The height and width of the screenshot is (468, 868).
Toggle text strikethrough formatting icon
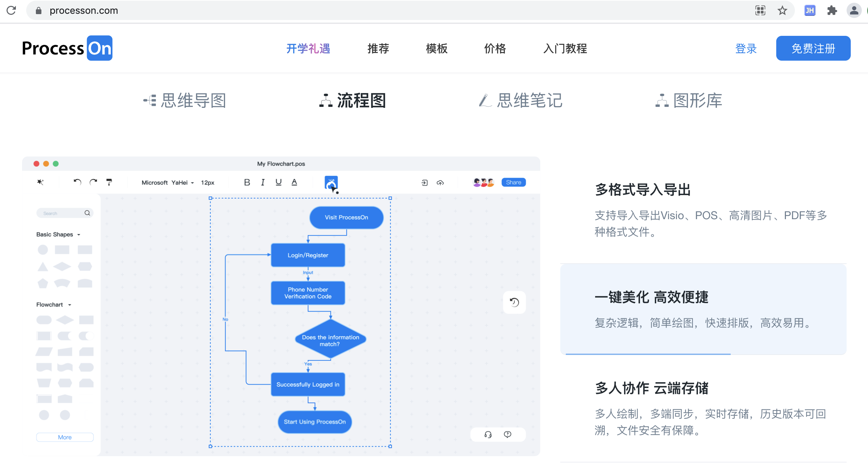294,183
